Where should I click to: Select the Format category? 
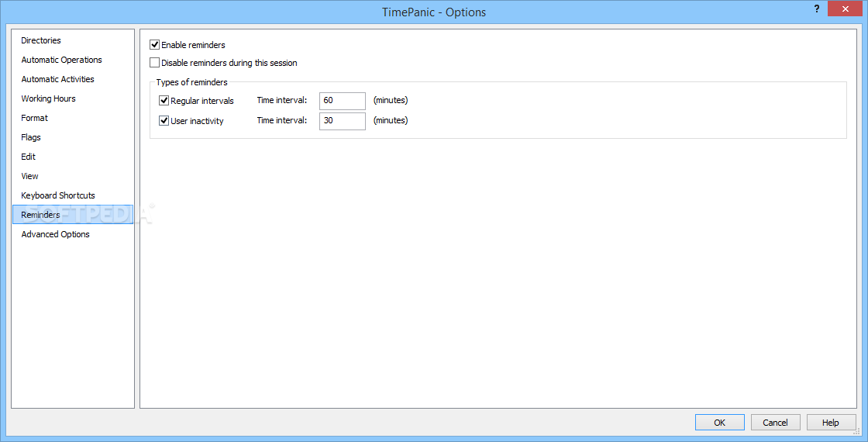73,118
